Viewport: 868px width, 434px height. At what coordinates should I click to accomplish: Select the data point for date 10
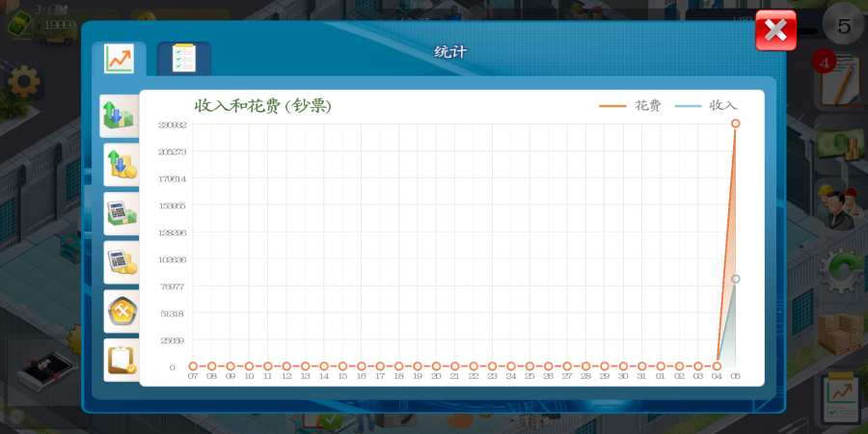(x=249, y=366)
